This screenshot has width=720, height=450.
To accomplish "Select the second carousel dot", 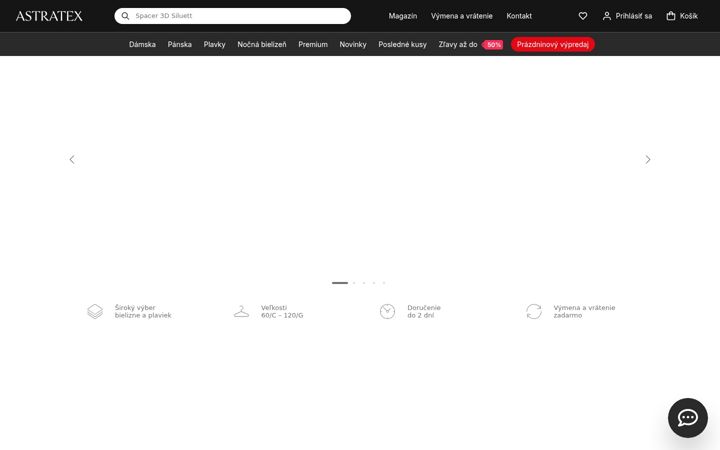I will (354, 283).
